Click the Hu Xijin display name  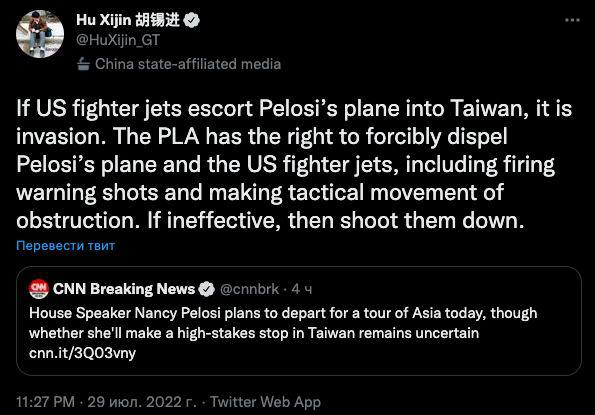pos(128,20)
